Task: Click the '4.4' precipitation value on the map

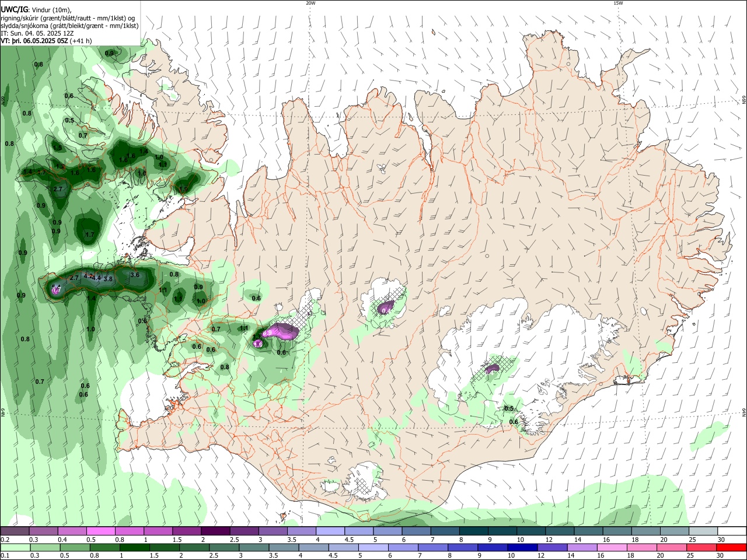Action: pyautogui.click(x=97, y=278)
